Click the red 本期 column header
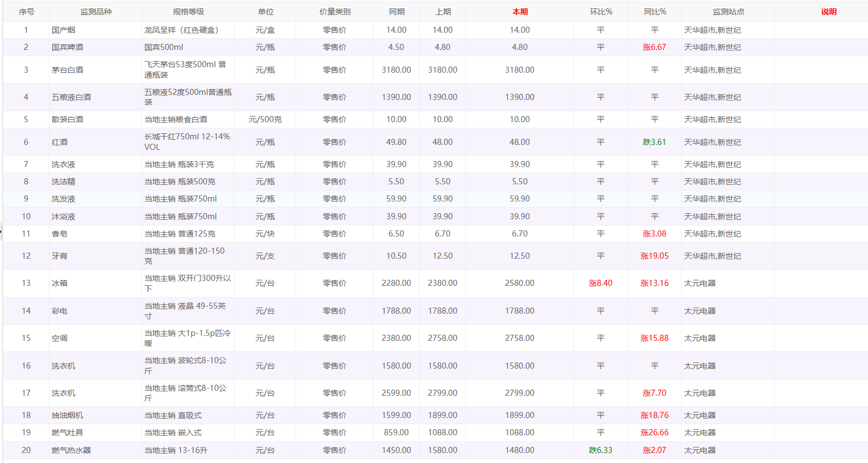The image size is (868, 463). tap(520, 12)
